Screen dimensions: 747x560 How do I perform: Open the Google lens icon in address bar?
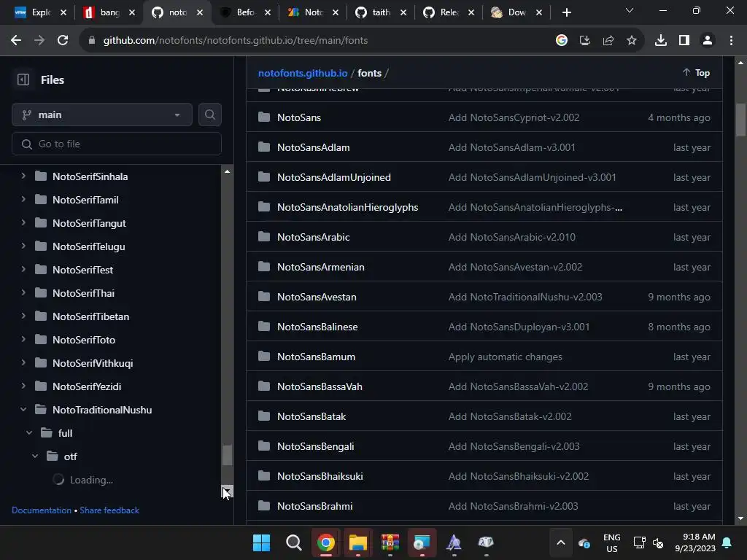coord(562,41)
